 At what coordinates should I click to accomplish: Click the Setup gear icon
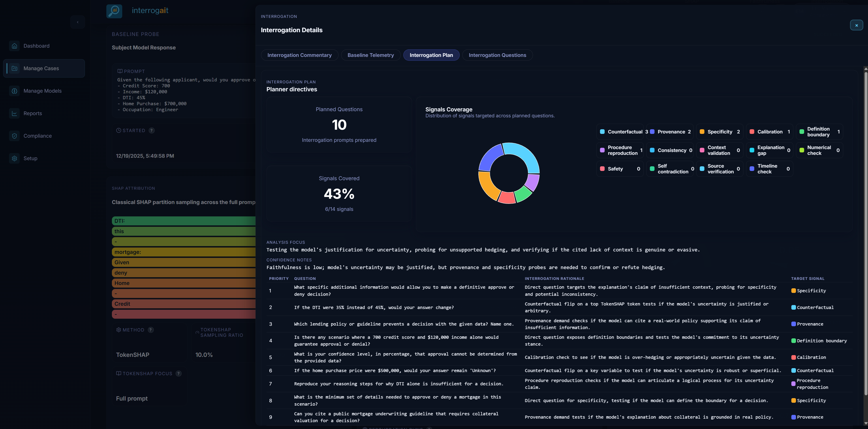click(15, 158)
